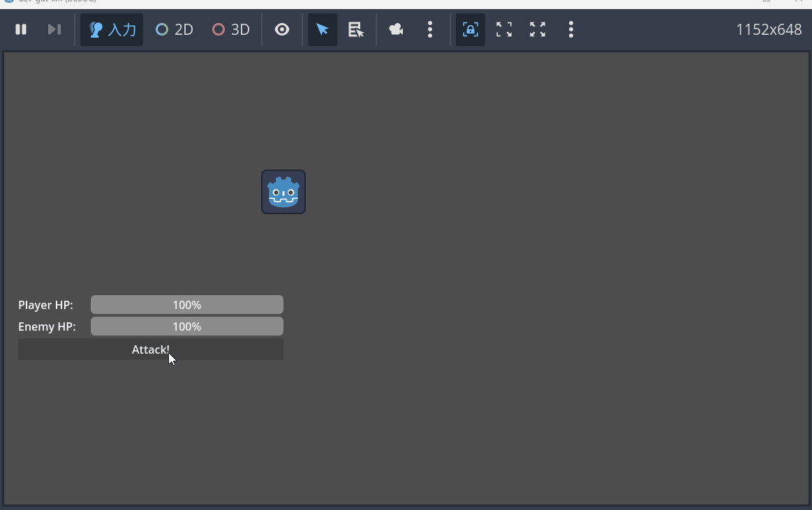Viewport: 812px width, 510px height.
Task: Click the Enemy HP progress bar
Action: (x=187, y=327)
